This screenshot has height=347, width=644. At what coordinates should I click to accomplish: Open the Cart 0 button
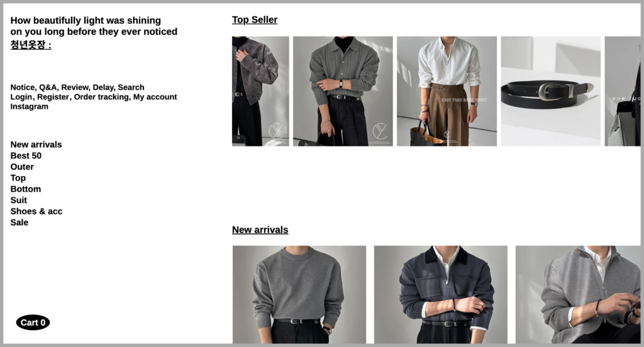[33, 322]
